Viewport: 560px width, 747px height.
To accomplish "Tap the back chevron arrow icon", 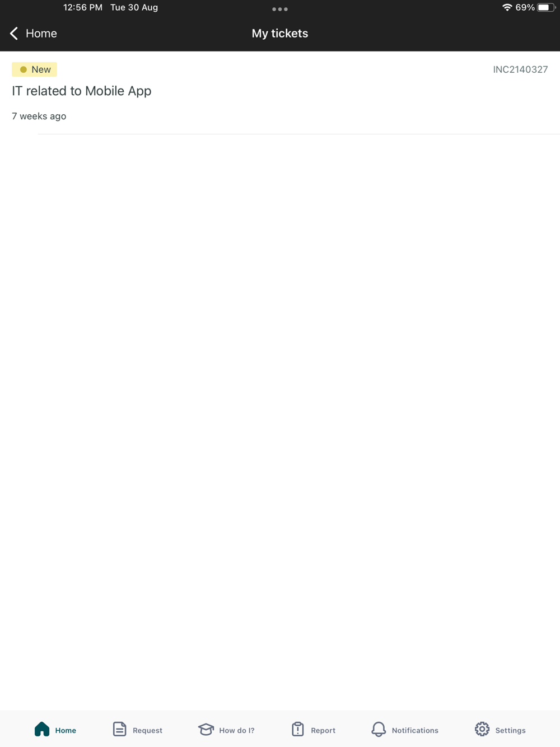I will tap(14, 34).
